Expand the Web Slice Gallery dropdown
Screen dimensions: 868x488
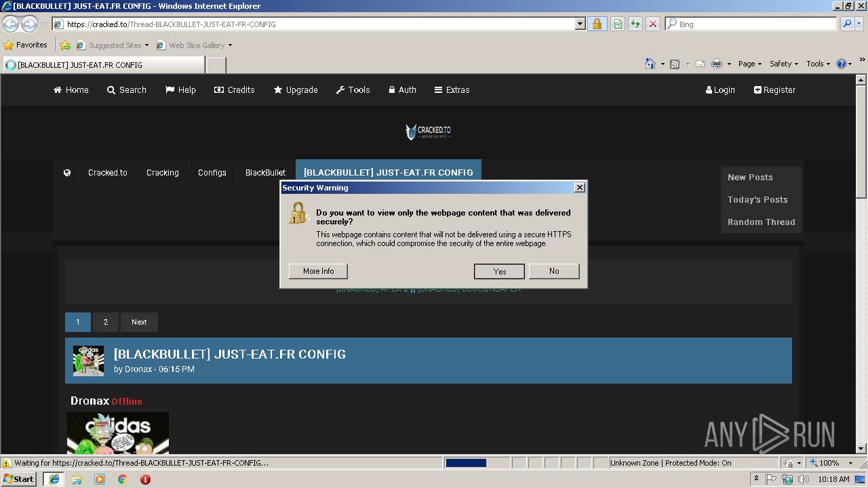pos(230,45)
